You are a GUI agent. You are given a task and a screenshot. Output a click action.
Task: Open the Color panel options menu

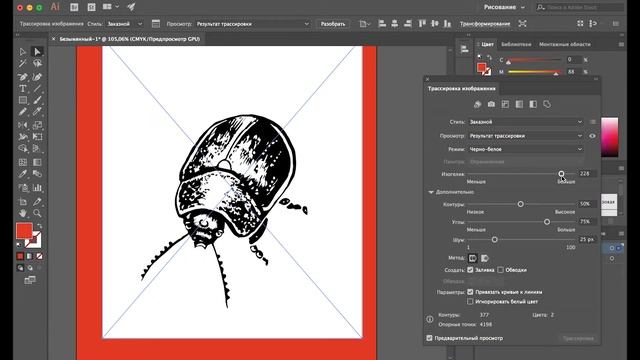(x=621, y=44)
